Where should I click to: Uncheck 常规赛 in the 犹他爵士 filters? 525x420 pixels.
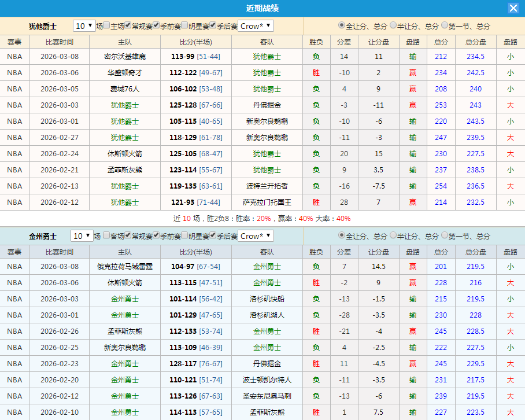[128, 25]
